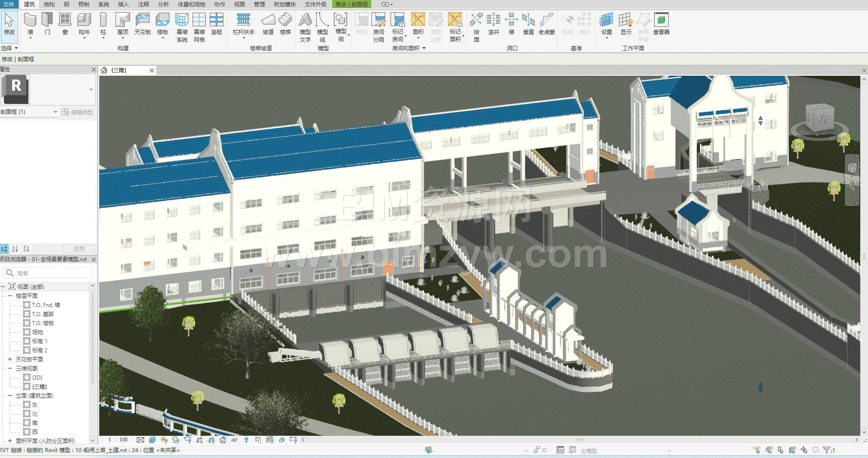This screenshot has height=458, width=868.
Task: Toggle select links option in status bar
Action: click(x=757, y=450)
